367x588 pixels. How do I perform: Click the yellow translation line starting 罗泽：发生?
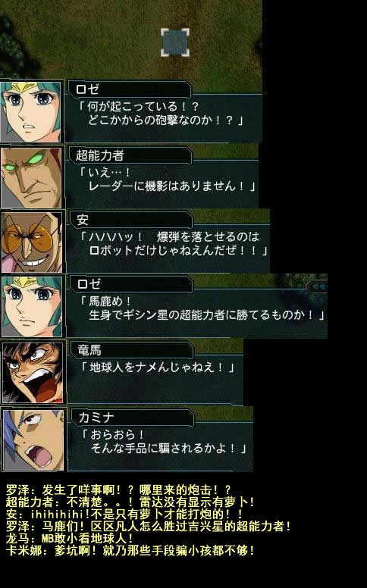pos(118,489)
